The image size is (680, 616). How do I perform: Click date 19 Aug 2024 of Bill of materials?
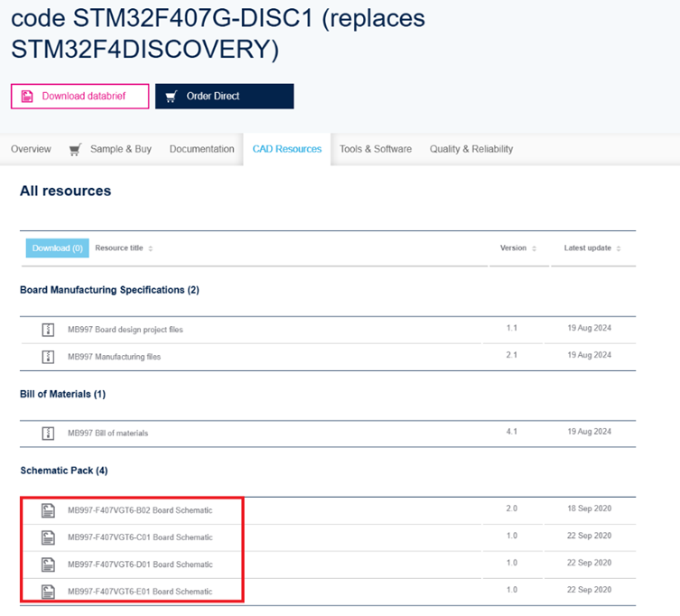pyautogui.click(x=590, y=432)
